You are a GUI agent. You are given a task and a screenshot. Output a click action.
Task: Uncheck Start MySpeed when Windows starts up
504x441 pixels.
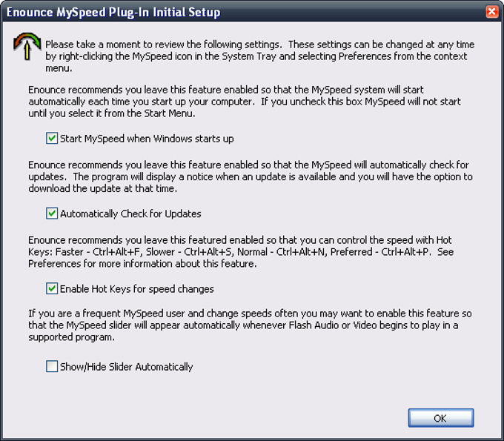pyautogui.click(x=52, y=138)
